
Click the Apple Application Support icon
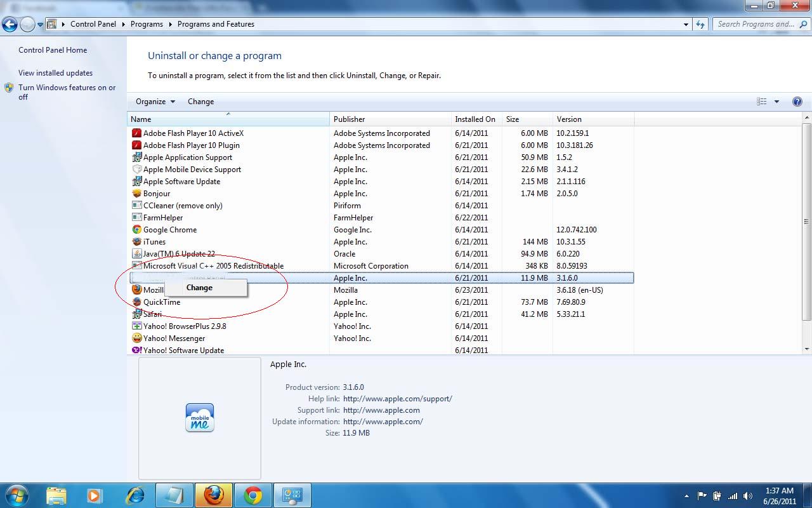coord(136,157)
